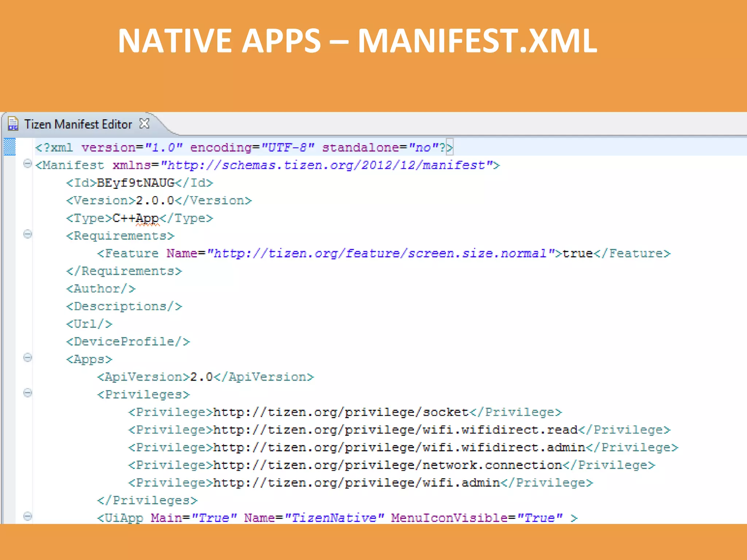The width and height of the screenshot is (747, 560).
Task: Click the Author tag
Action: 101,288
